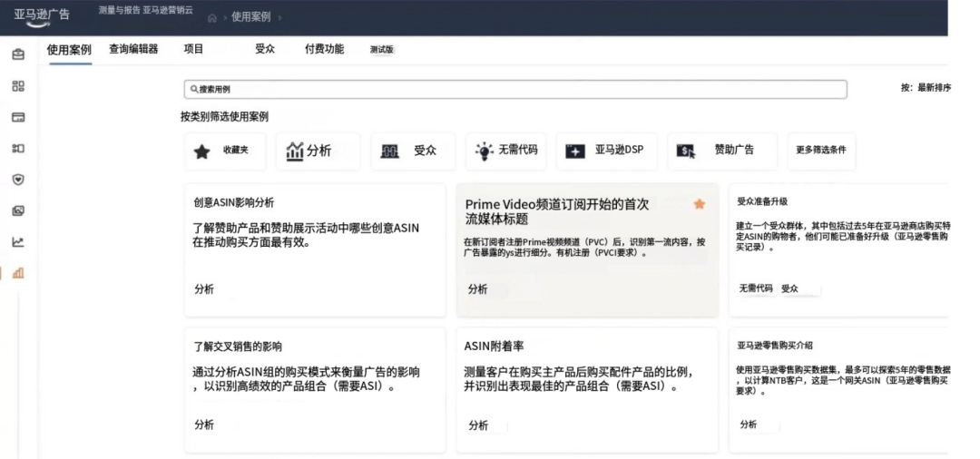Open the 按: 最新排序 sort dropdown
Viewport: 980px width, 459px height.
(x=926, y=89)
